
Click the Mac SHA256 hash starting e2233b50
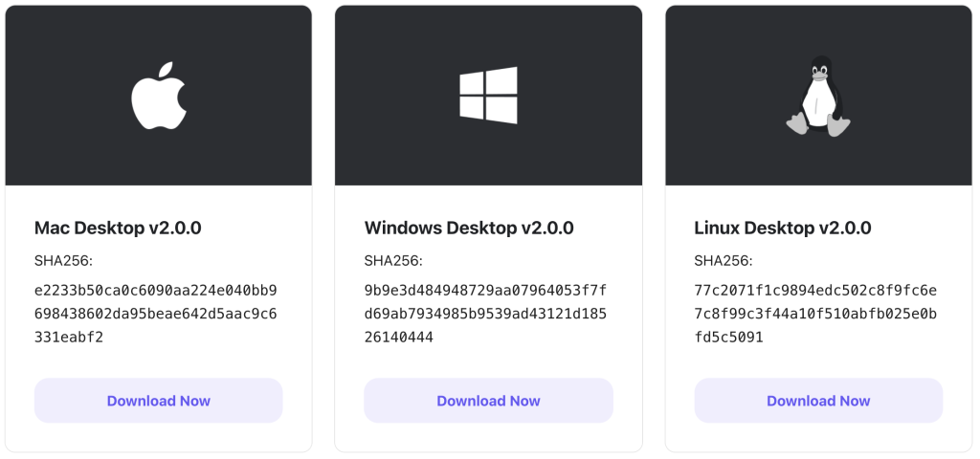tap(156, 314)
